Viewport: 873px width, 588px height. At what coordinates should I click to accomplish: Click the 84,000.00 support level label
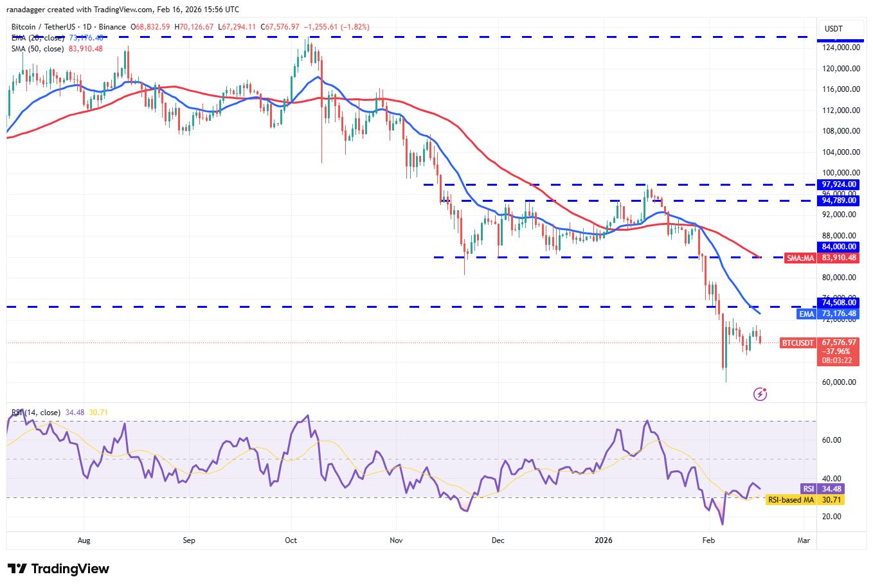click(839, 247)
